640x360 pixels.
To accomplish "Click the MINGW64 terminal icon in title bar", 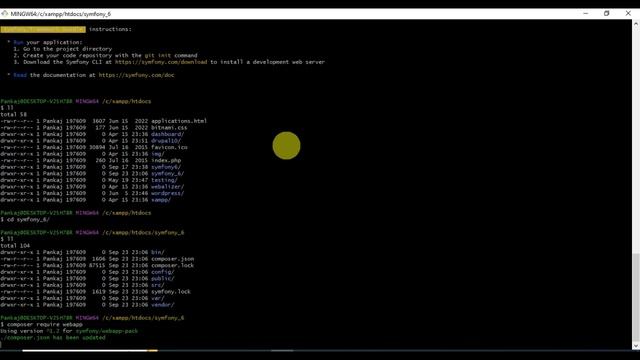I will (4, 13).
